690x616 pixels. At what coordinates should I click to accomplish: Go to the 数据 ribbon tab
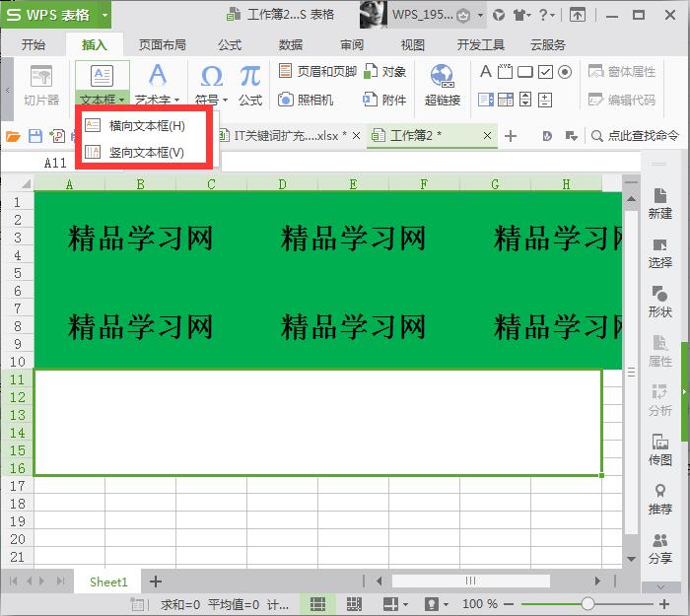[291, 45]
